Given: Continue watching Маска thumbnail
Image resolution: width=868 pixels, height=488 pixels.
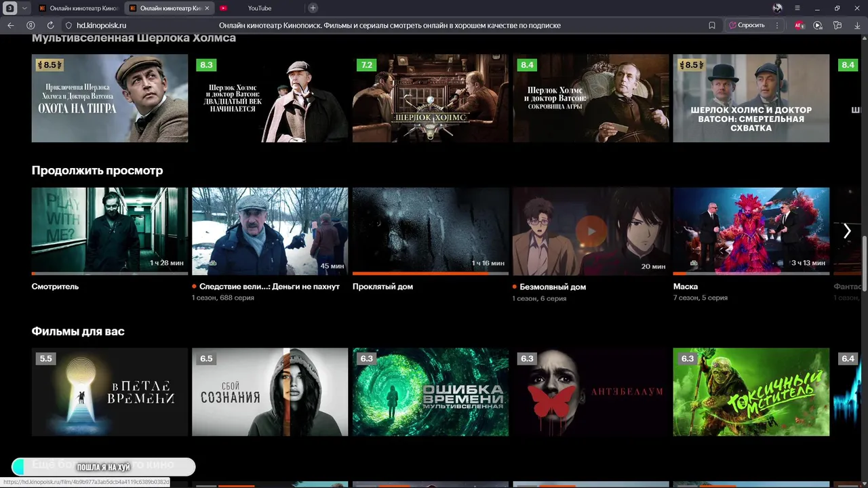Looking at the screenshot, I should point(751,230).
